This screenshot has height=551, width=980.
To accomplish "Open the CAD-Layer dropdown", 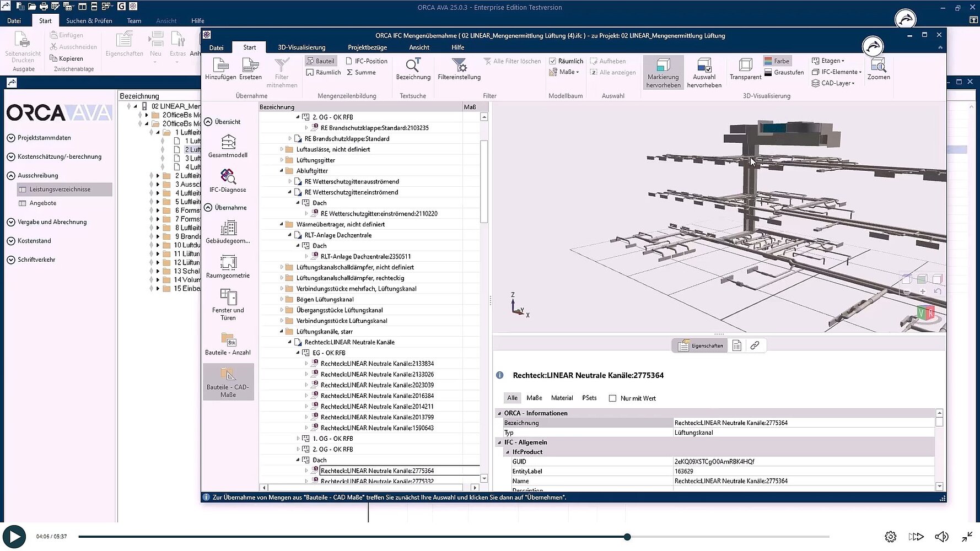I will 833,83.
